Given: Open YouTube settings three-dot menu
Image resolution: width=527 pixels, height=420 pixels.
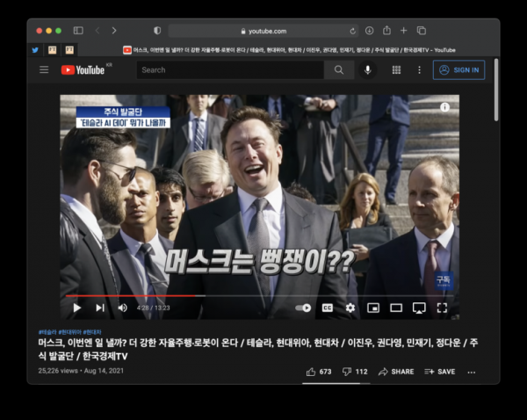Looking at the screenshot, I should pyautogui.click(x=419, y=70).
